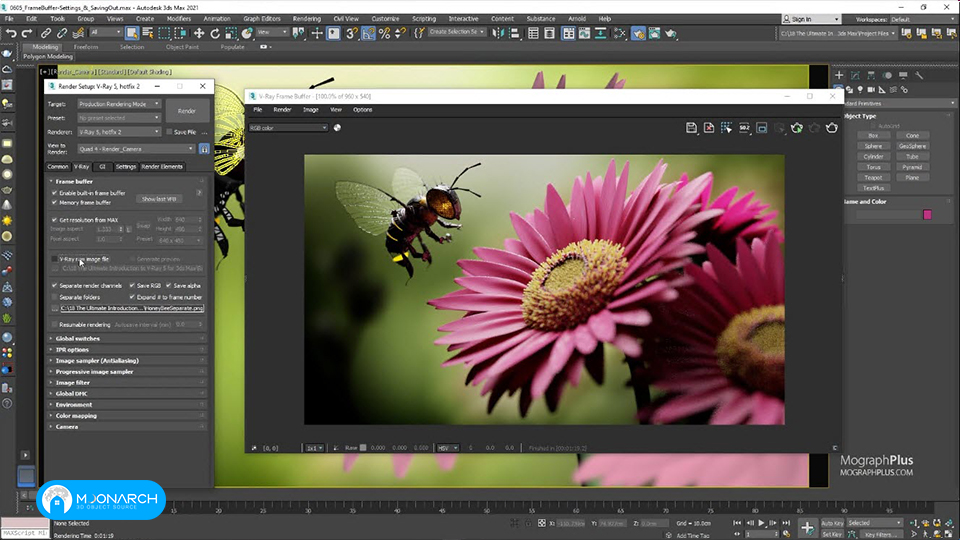The width and height of the screenshot is (960, 540).
Task: Switch to the GI tab in Render Setup
Action: (102, 167)
